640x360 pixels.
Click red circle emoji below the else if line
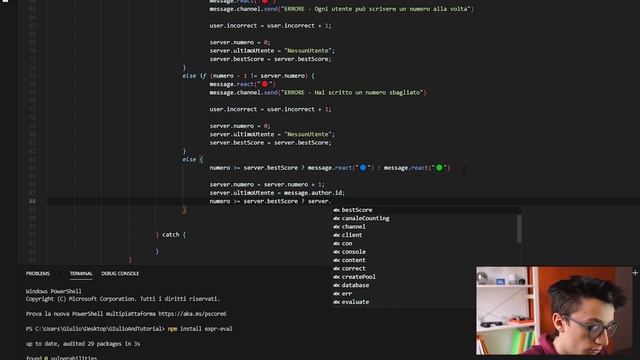pos(265,84)
